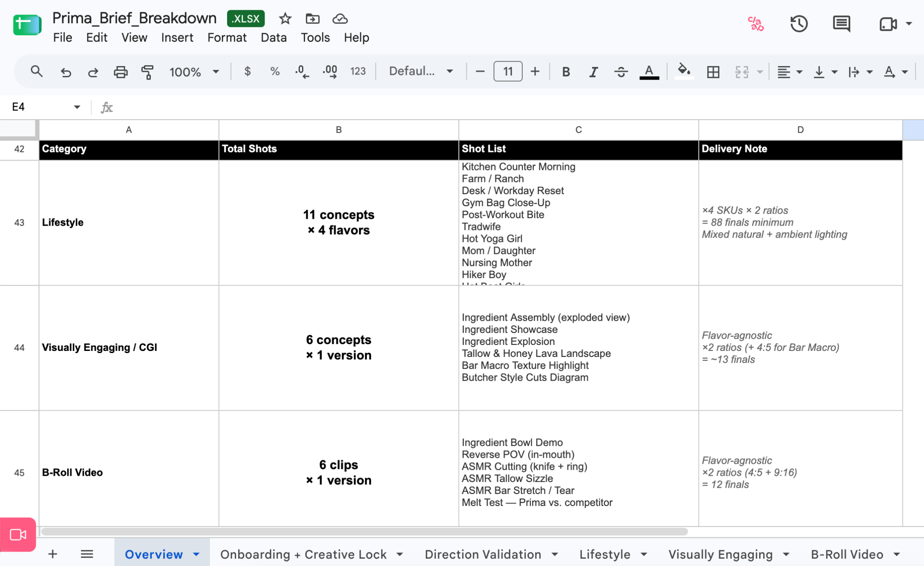The height and width of the screenshot is (566, 924).
Task: Open the fill color picker
Action: [x=684, y=71]
